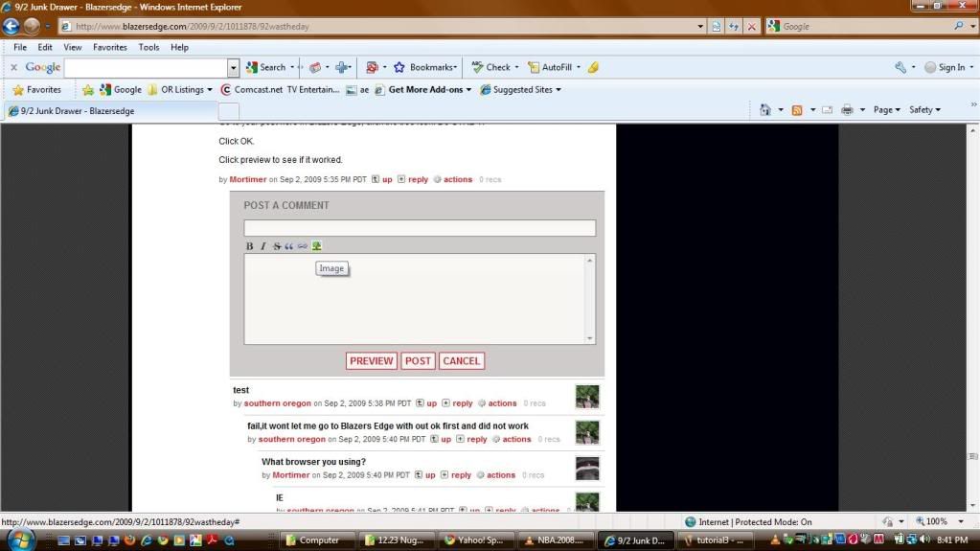Click the yellow highlighter icon

point(593,67)
